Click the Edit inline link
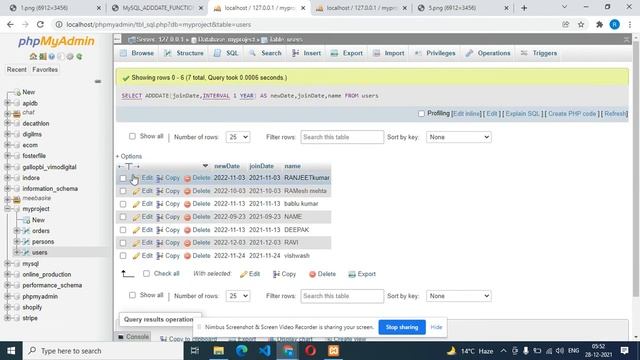 467,113
